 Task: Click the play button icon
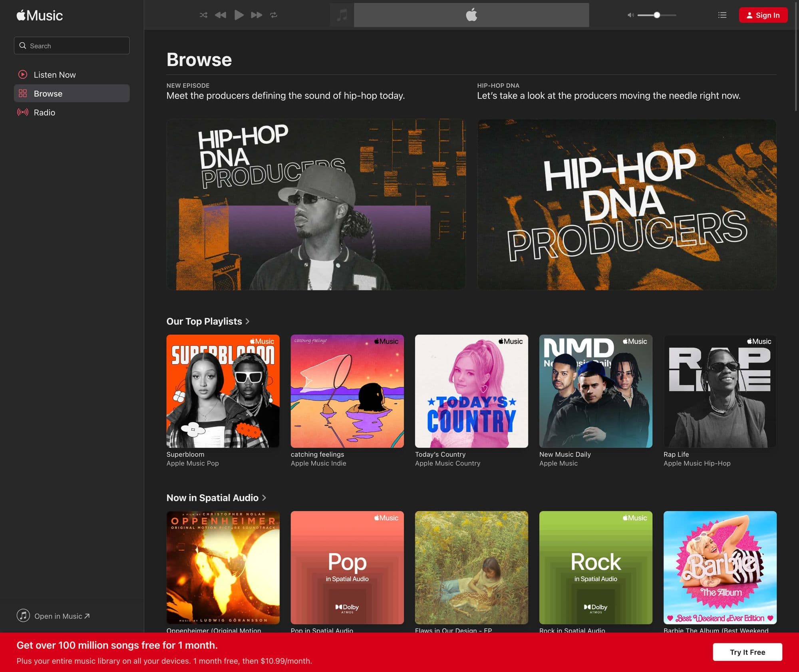pos(239,15)
